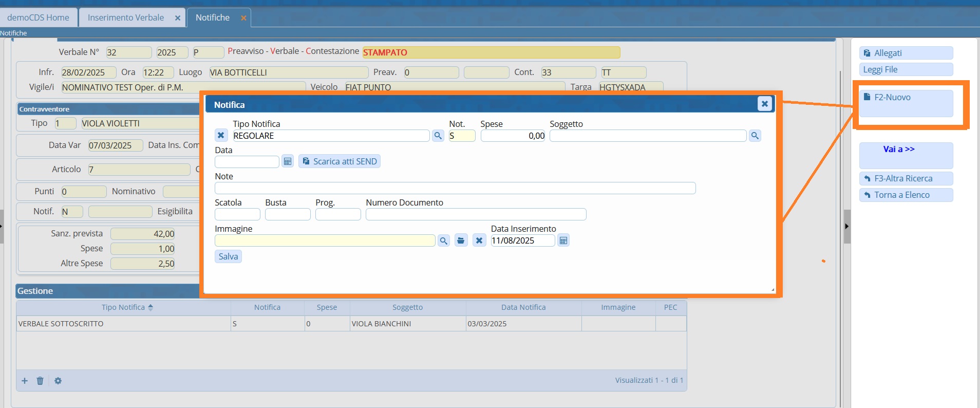Screen dimensions: 980x408
Task: Click the Scarica atti SEND button
Action: 340,161
